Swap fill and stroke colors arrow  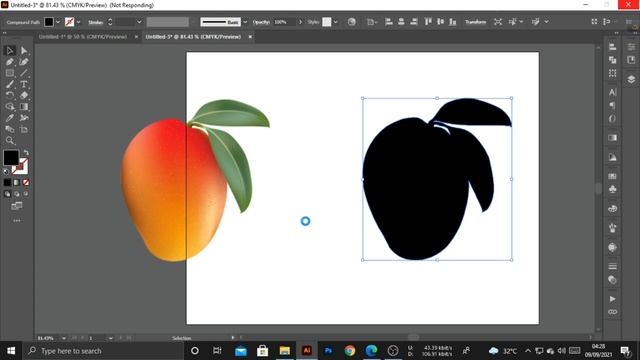(26, 153)
